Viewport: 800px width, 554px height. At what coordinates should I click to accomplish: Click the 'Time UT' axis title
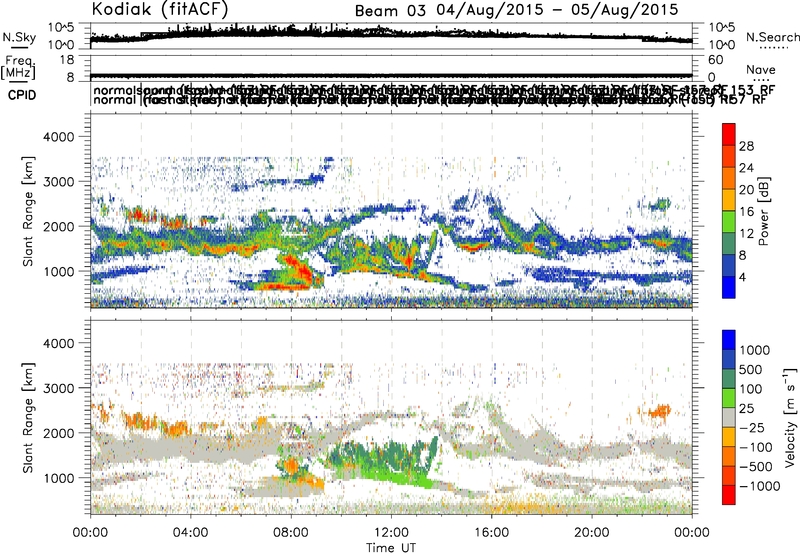(x=391, y=548)
